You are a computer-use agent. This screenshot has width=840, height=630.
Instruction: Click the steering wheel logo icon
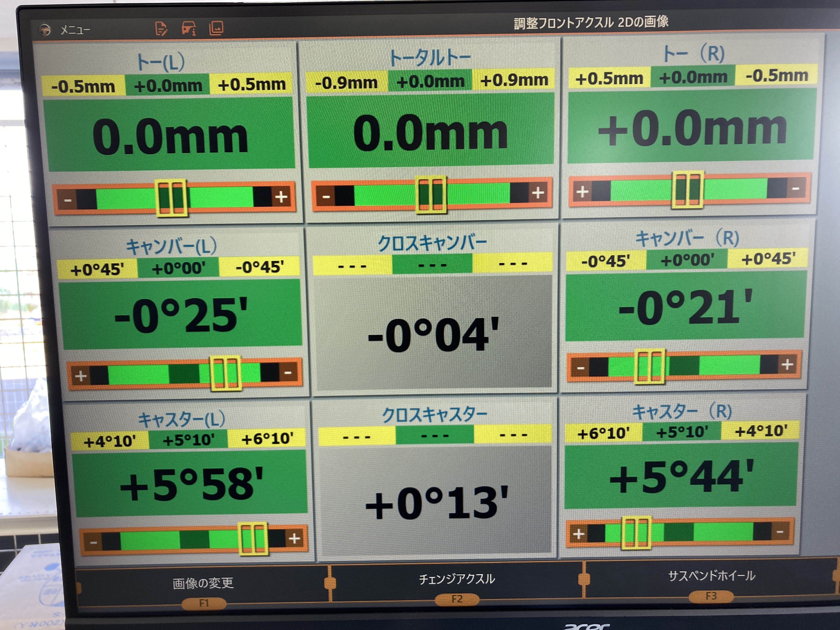coord(45,30)
